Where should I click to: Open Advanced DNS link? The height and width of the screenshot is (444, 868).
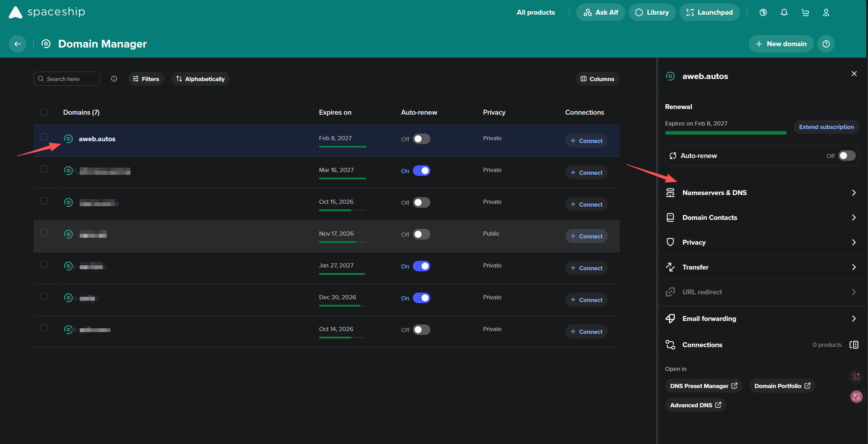[695, 405]
